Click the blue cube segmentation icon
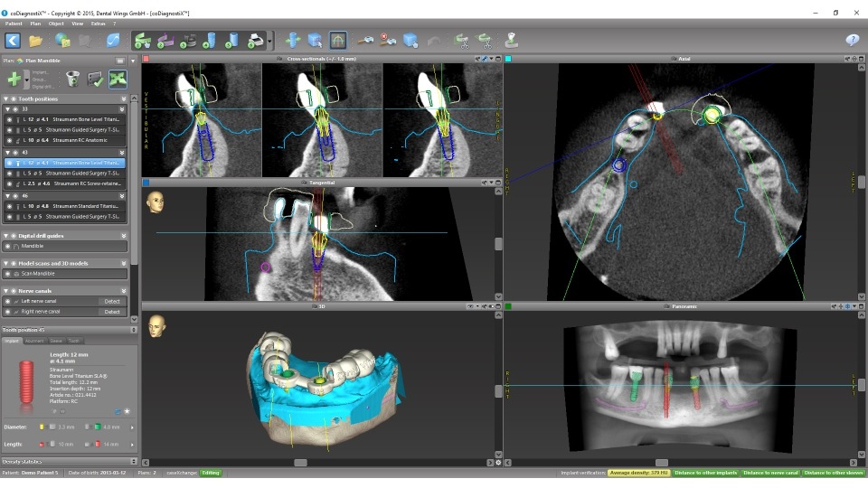Screen dimensions: 868x488 click(410, 41)
